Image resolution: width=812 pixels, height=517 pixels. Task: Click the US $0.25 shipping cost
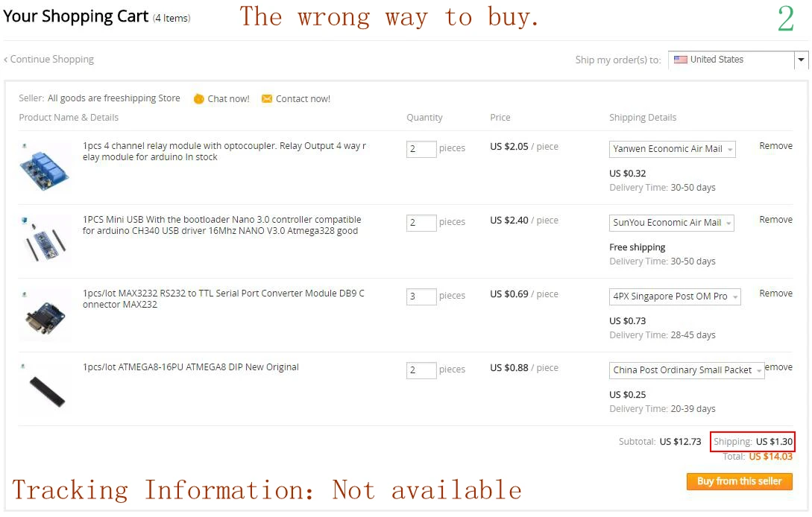coord(628,394)
